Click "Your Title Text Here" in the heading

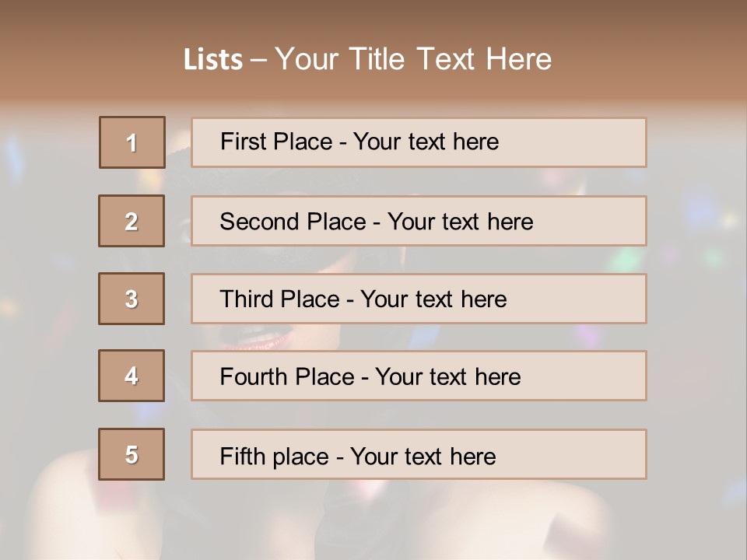[413, 59]
